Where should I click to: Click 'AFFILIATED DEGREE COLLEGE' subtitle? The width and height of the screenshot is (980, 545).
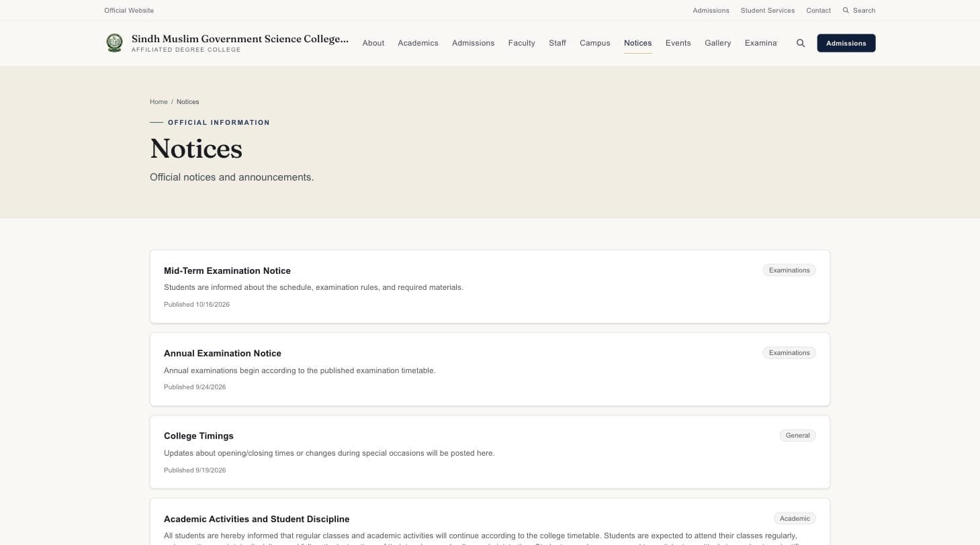tap(186, 50)
